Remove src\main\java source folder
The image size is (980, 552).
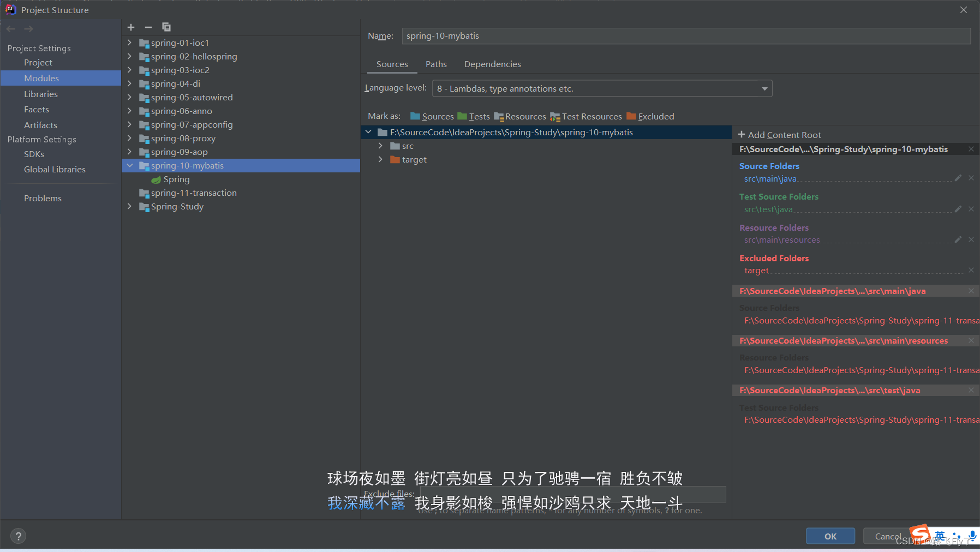click(x=971, y=178)
